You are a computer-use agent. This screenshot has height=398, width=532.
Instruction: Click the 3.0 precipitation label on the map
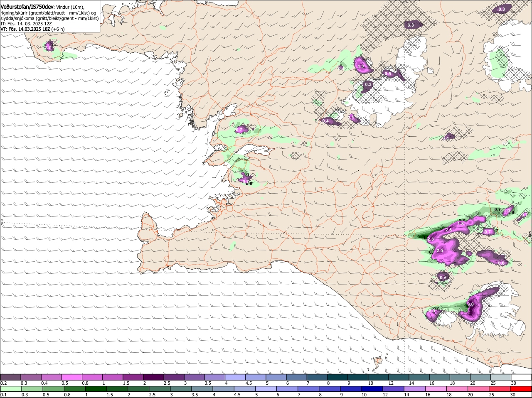pos(470,305)
